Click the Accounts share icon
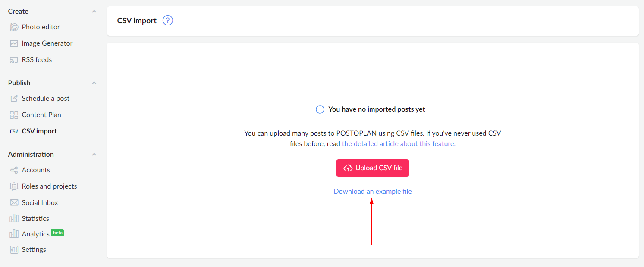This screenshot has width=644, height=267. (x=14, y=170)
